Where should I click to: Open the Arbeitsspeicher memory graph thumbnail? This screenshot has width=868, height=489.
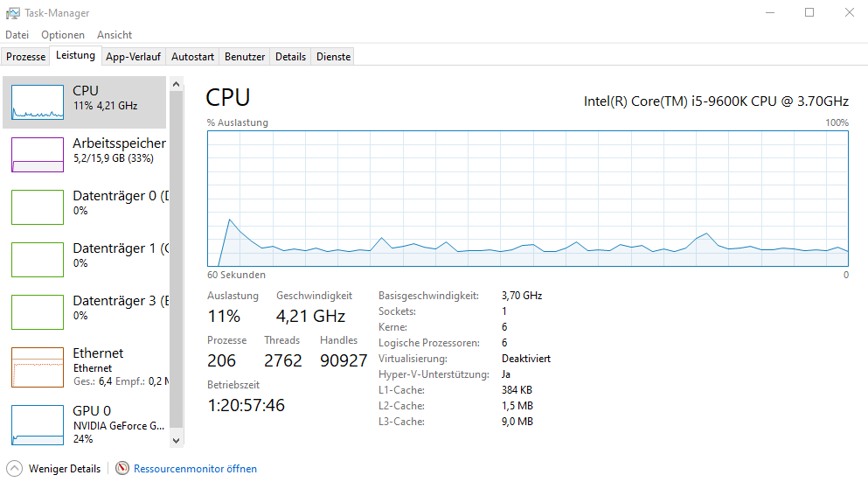[x=38, y=154]
